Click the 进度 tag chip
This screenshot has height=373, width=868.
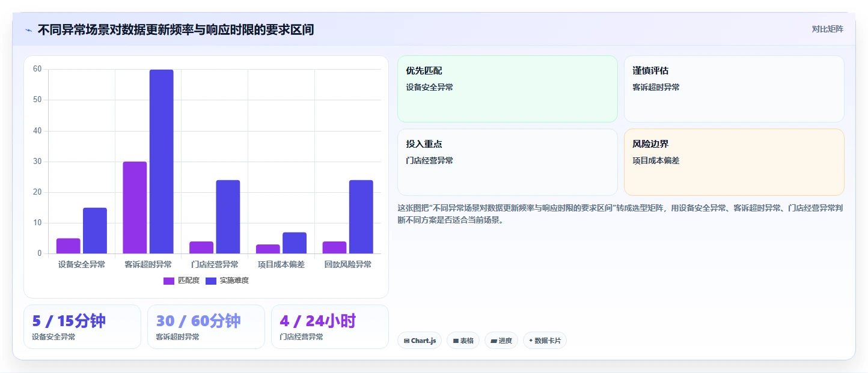tap(501, 341)
